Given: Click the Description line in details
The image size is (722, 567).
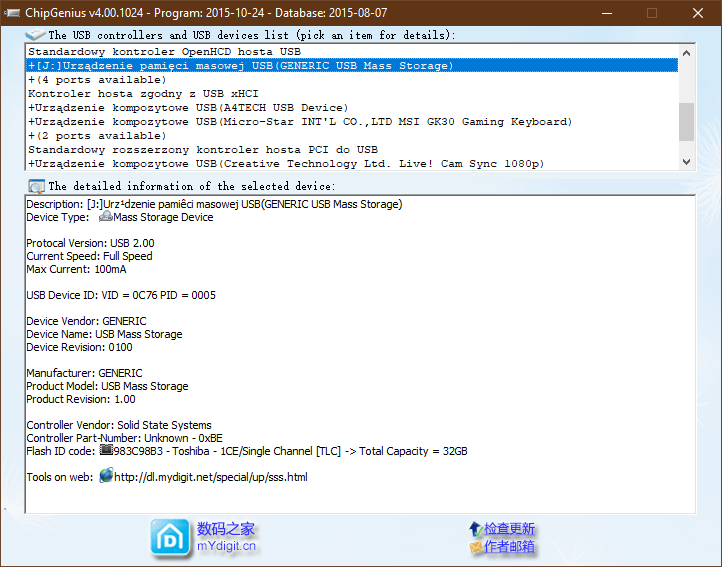Looking at the screenshot, I should click(214, 204).
